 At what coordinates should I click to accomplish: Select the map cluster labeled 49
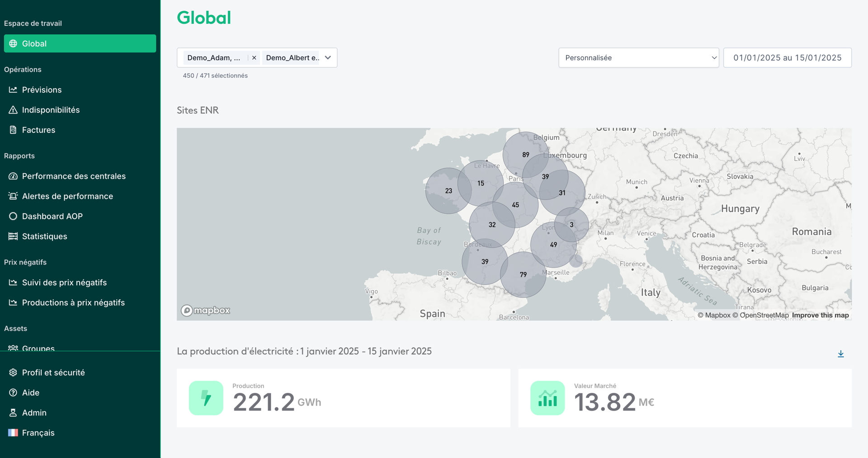[x=553, y=245]
